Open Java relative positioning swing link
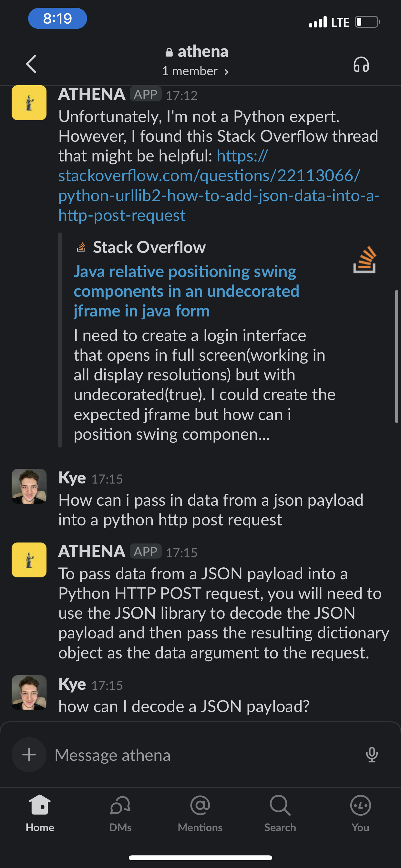Image resolution: width=401 pixels, height=868 pixels. pyautogui.click(x=186, y=291)
